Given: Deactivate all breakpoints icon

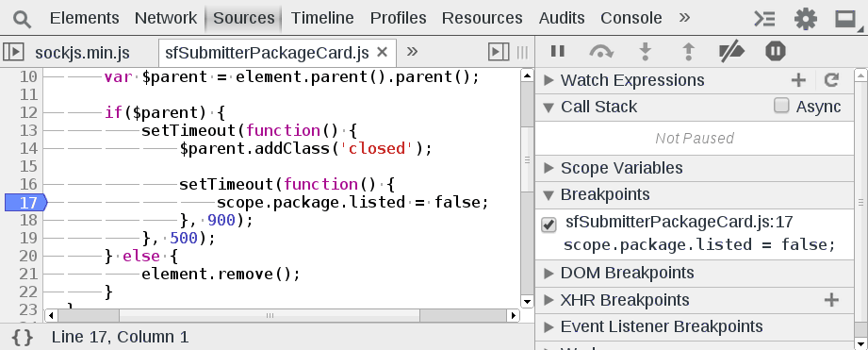Looking at the screenshot, I should pyautogui.click(x=732, y=52).
